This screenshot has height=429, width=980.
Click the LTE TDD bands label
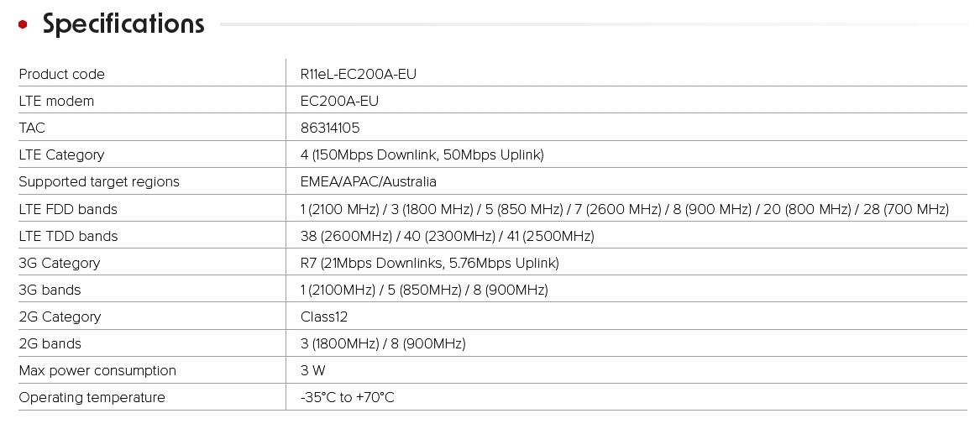pos(68,236)
